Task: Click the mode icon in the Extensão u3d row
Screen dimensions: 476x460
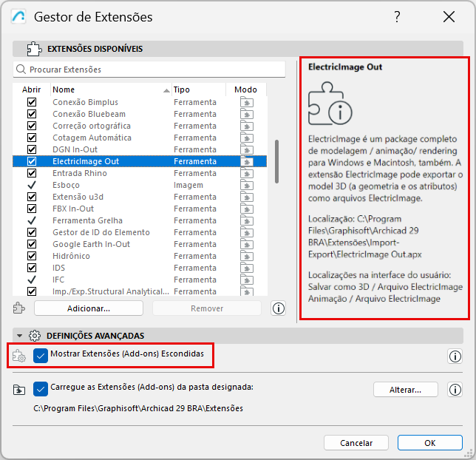Action: click(247, 197)
